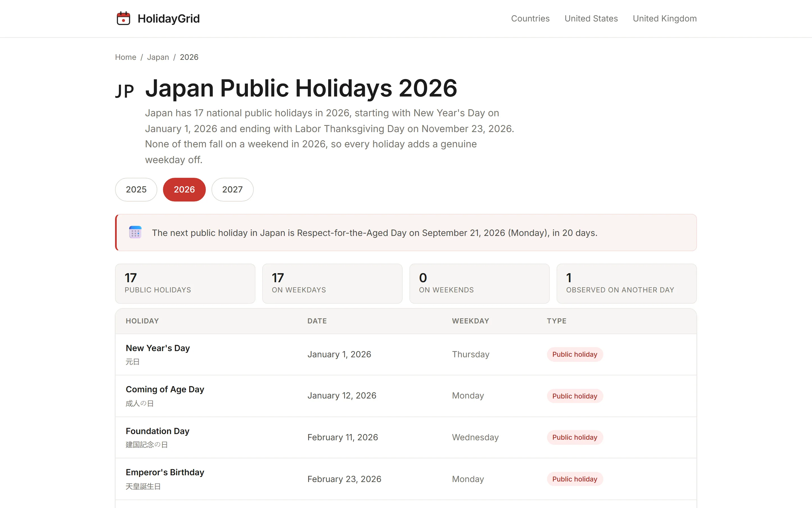Click the January 12, 2026 date cell

pos(342,396)
